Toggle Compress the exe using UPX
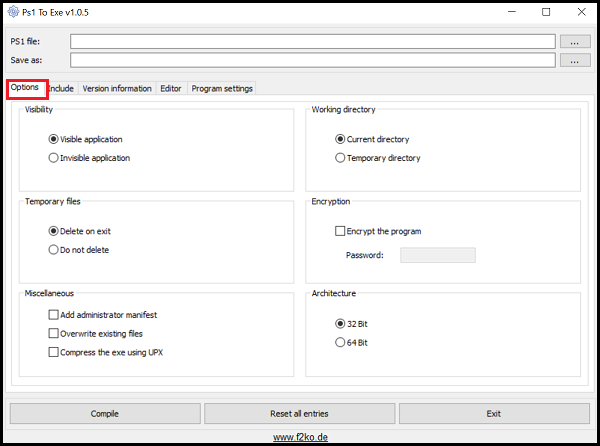Viewport: 600px width, 446px height. coord(54,352)
